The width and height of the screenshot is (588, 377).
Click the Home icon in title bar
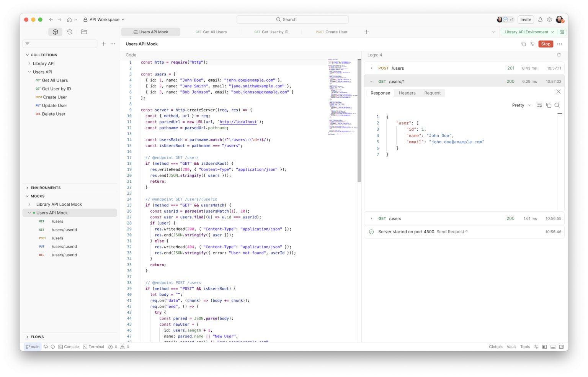(x=69, y=20)
